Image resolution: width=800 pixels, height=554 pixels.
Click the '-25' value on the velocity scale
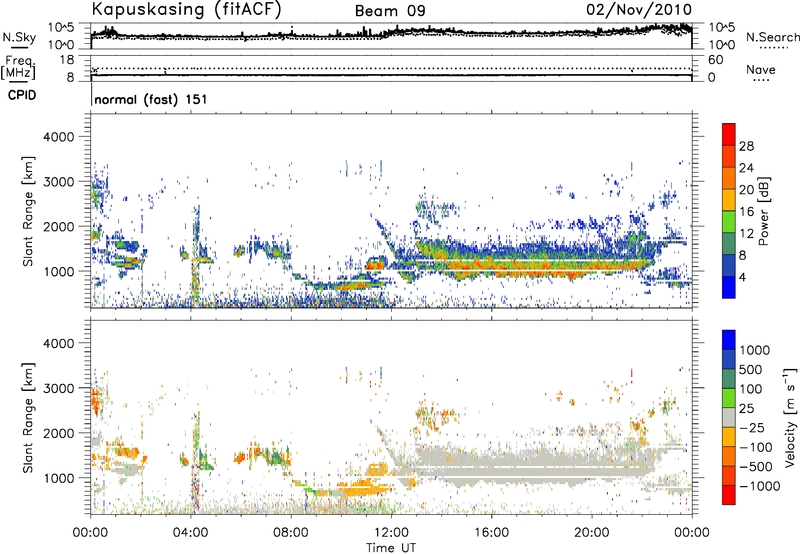(752, 427)
